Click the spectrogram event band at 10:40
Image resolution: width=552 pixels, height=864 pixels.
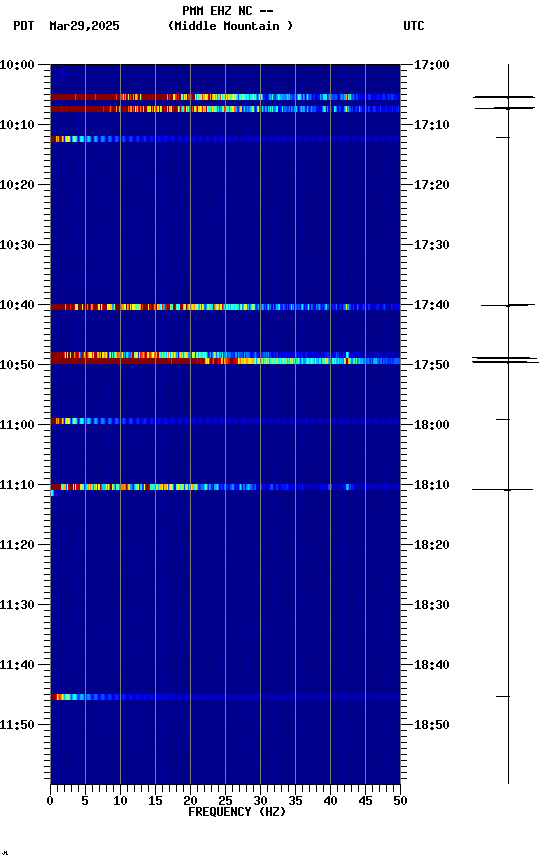[x=225, y=307]
